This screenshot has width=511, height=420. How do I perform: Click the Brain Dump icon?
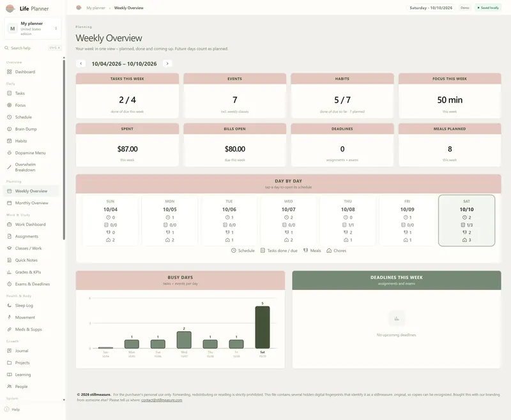coord(9,129)
